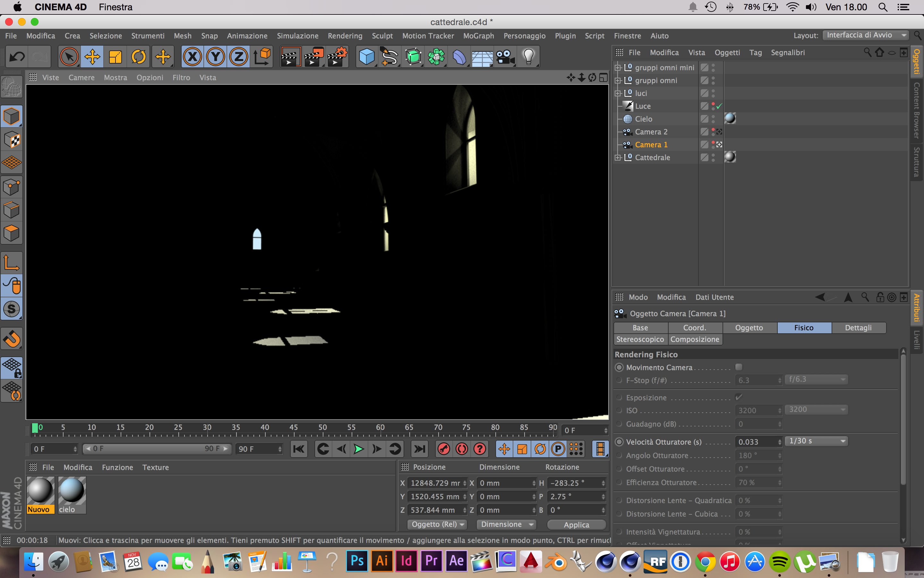Go to end of animation
Image resolution: width=924 pixels, height=578 pixels.
[420, 449]
